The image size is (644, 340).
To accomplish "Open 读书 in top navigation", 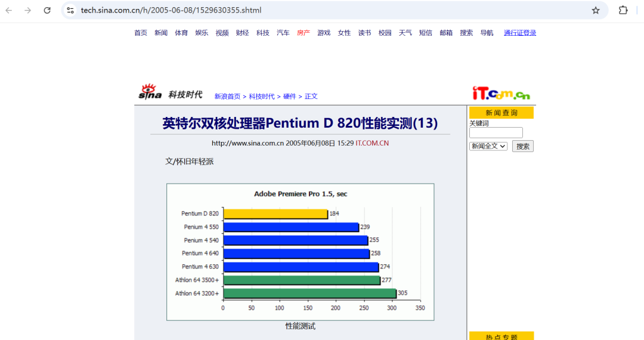I will [365, 33].
